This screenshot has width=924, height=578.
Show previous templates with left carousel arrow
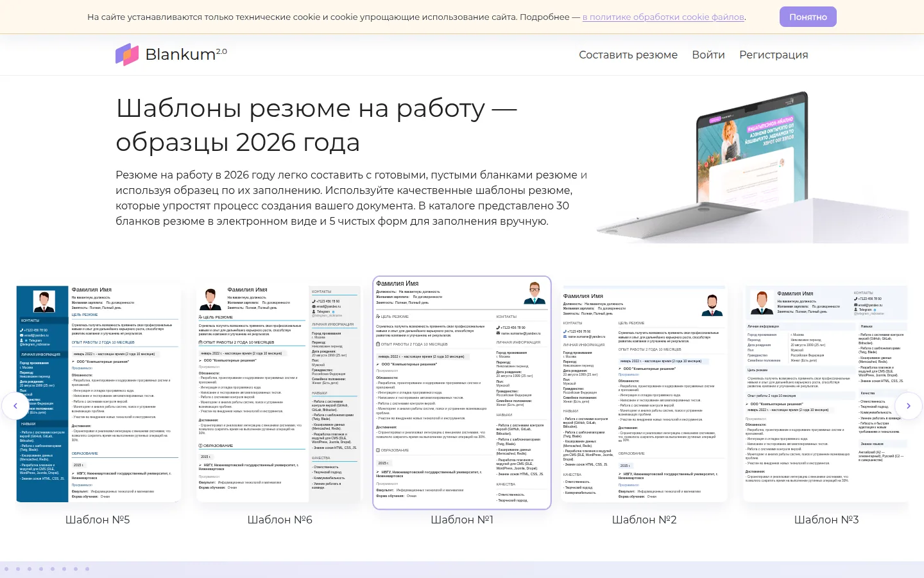click(15, 406)
